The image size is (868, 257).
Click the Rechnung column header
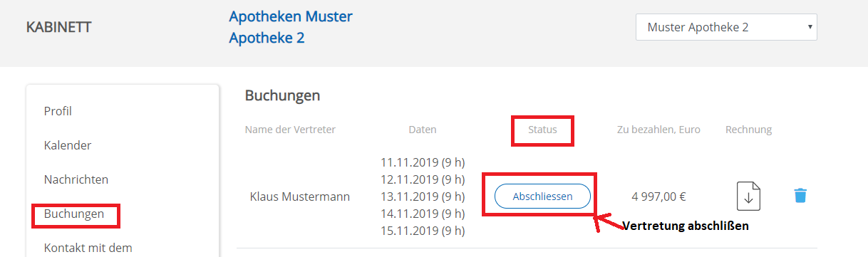point(748,130)
